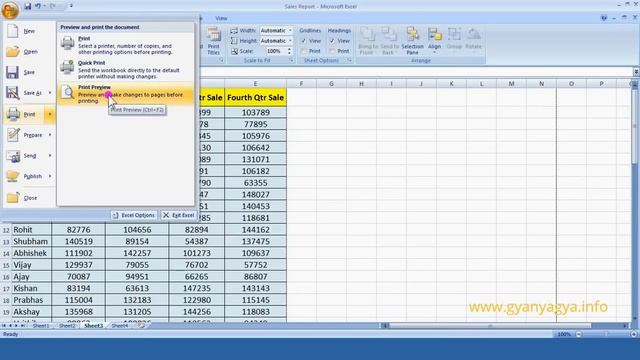The image size is (640, 360).
Task: Click the Close folder icon
Action: click(x=13, y=198)
